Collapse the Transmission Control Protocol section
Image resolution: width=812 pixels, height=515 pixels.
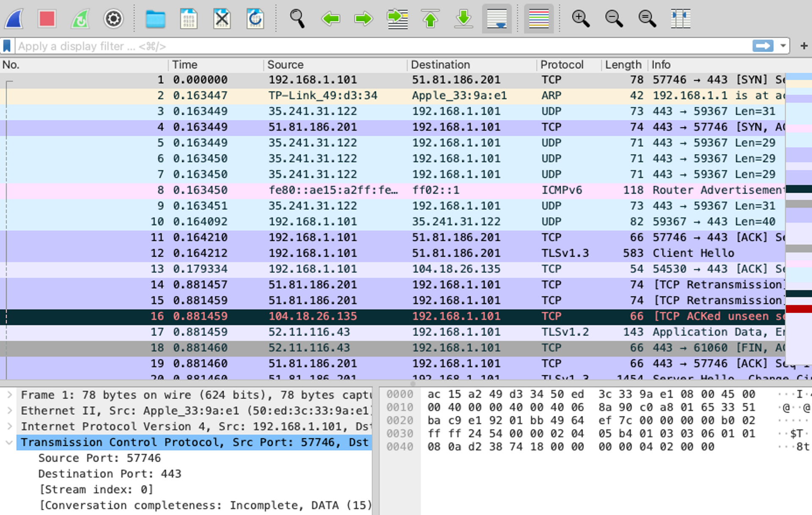point(9,442)
